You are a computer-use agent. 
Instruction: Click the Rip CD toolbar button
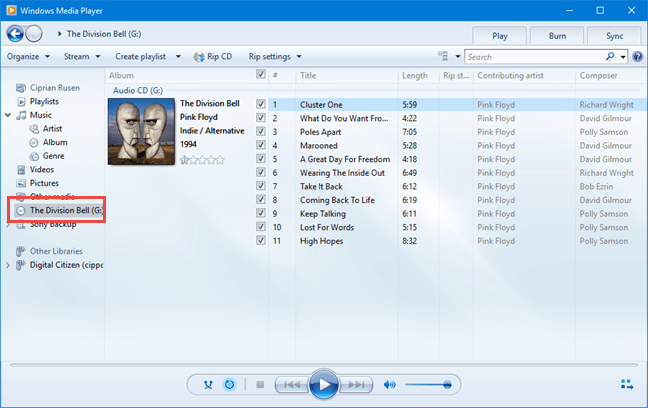point(213,57)
